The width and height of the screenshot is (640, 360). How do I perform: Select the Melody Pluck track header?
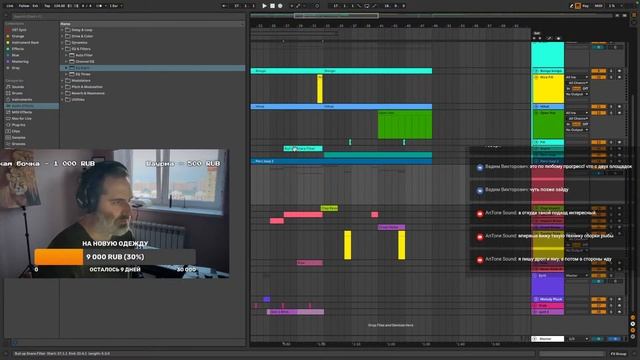[x=547, y=299]
